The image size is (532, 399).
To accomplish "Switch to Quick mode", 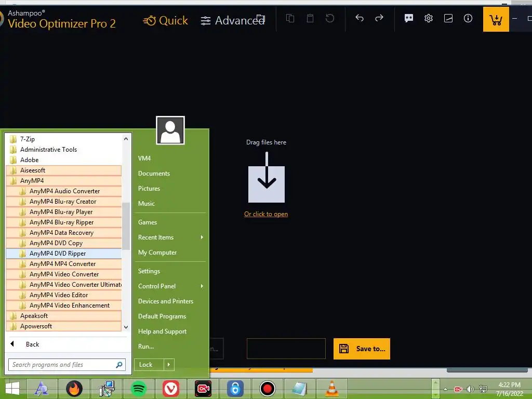I will tap(165, 21).
